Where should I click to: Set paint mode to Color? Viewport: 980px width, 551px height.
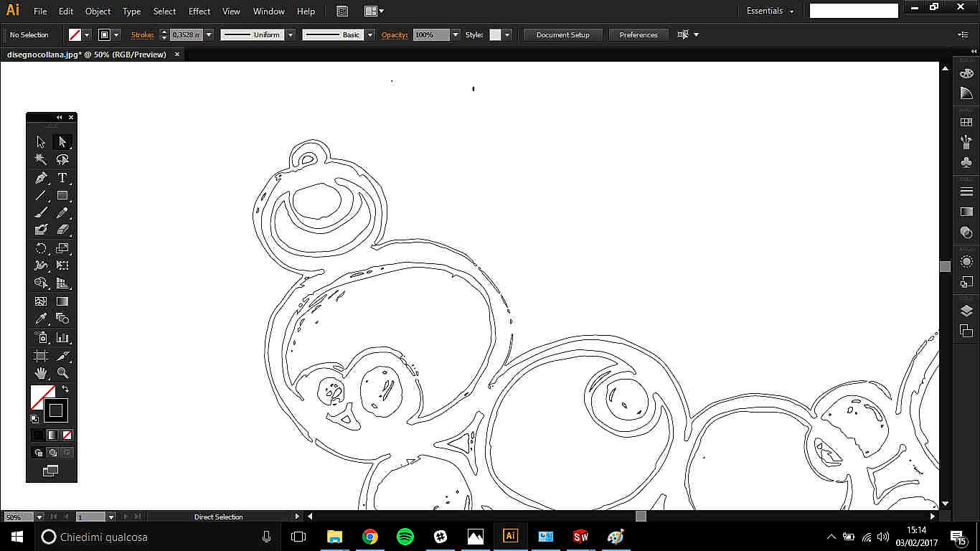tap(39, 435)
